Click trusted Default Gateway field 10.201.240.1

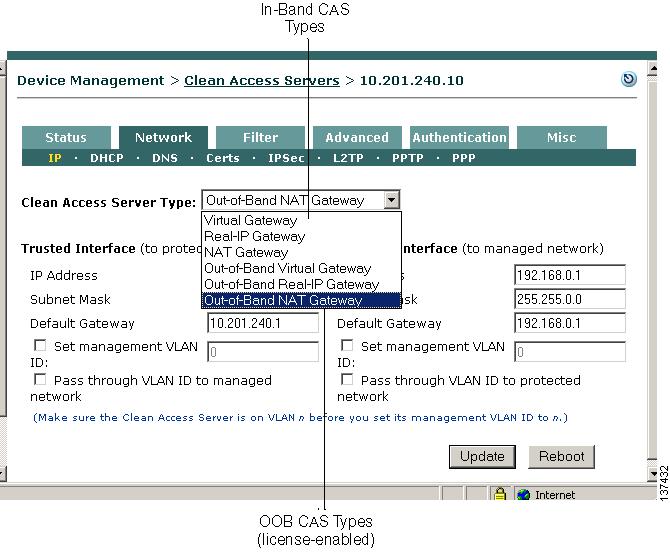263,323
